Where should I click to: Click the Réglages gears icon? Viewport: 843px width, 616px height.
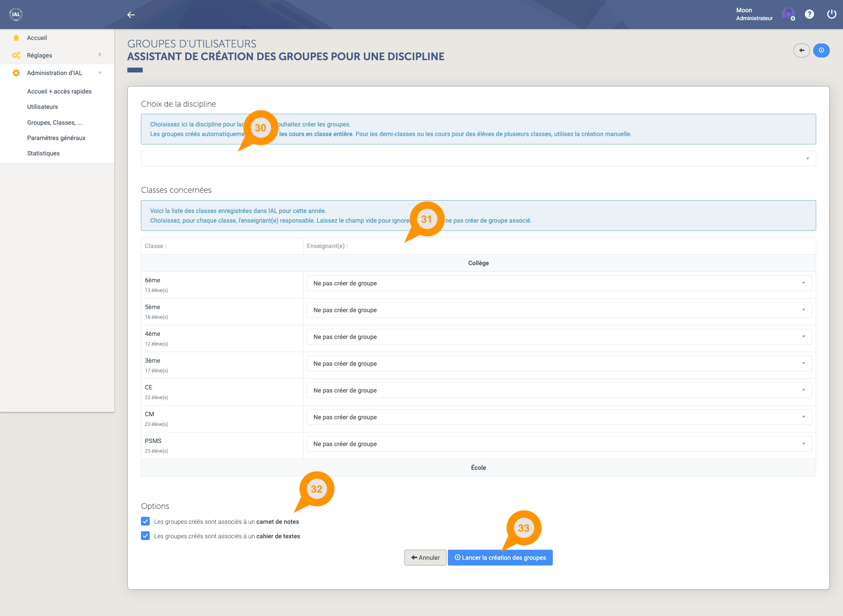[16, 55]
